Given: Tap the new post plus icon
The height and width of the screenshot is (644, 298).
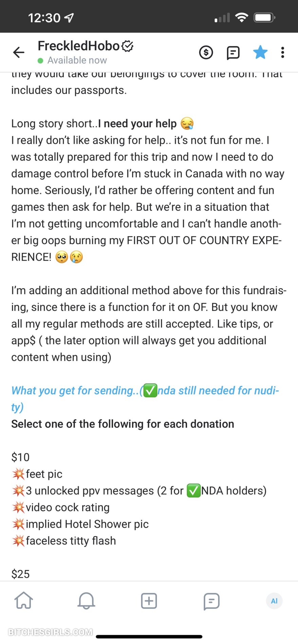Looking at the screenshot, I should pyautogui.click(x=149, y=601).
